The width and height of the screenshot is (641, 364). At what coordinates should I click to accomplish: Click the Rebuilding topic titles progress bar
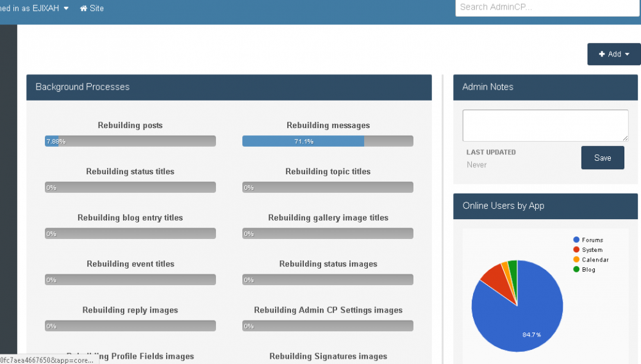[x=328, y=187]
